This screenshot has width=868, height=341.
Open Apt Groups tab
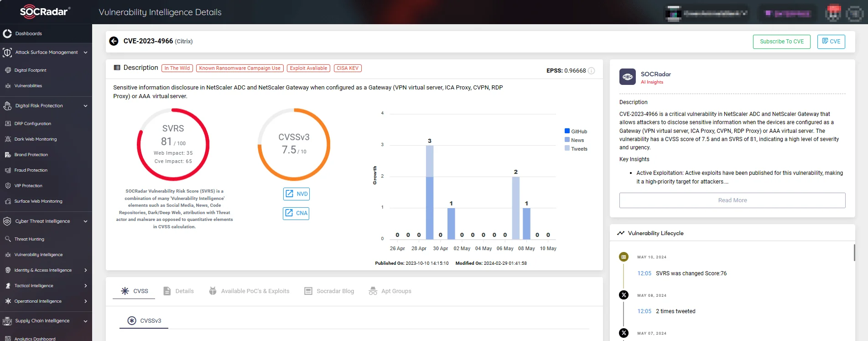click(390, 291)
